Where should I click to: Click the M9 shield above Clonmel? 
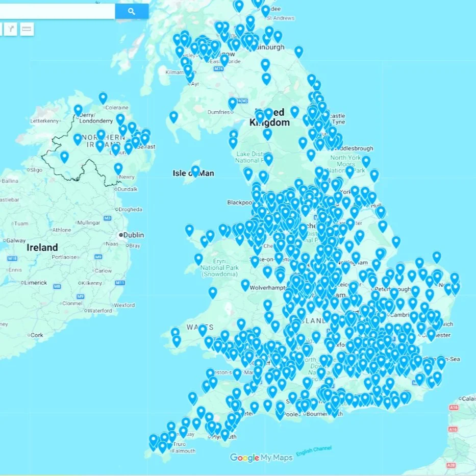pyautogui.click(x=80, y=296)
